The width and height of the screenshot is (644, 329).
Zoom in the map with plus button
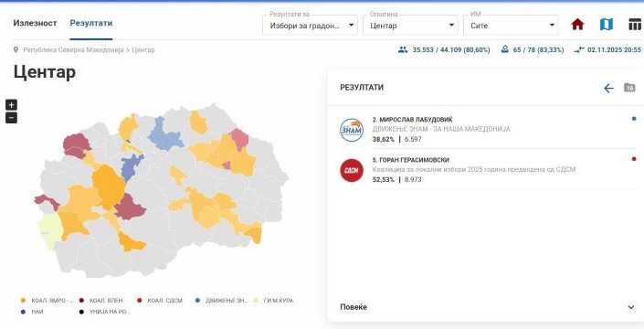(11, 105)
